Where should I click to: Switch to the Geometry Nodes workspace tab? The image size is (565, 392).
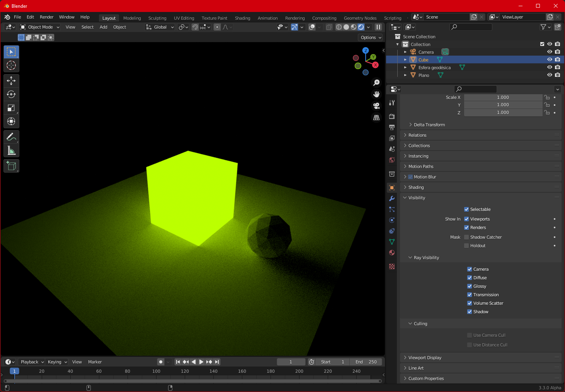tap(360, 18)
